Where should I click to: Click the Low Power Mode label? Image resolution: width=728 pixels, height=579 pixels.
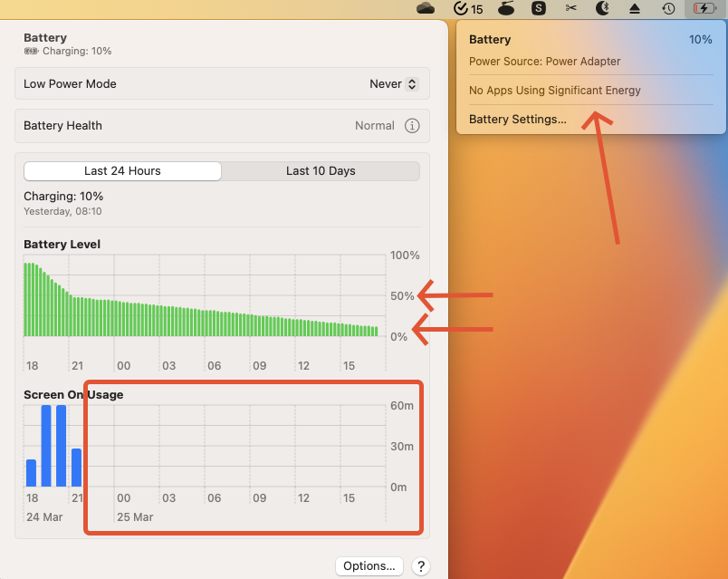pyautogui.click(x=70, y=84)
